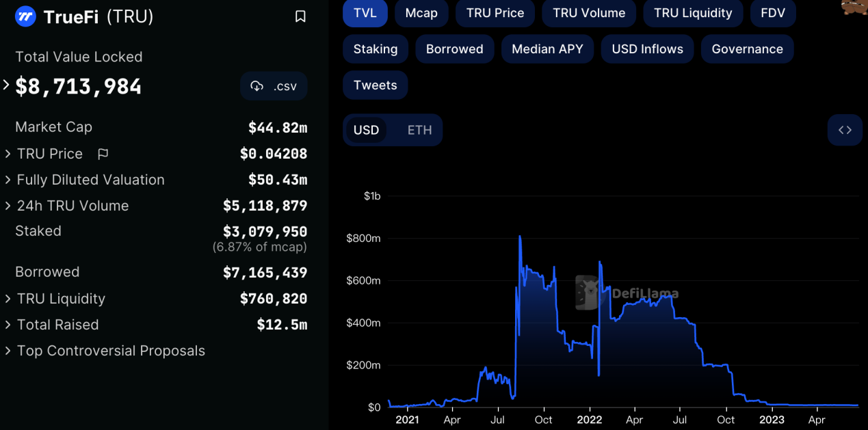Toggle the Mcap chart series

tap(421, 13)
